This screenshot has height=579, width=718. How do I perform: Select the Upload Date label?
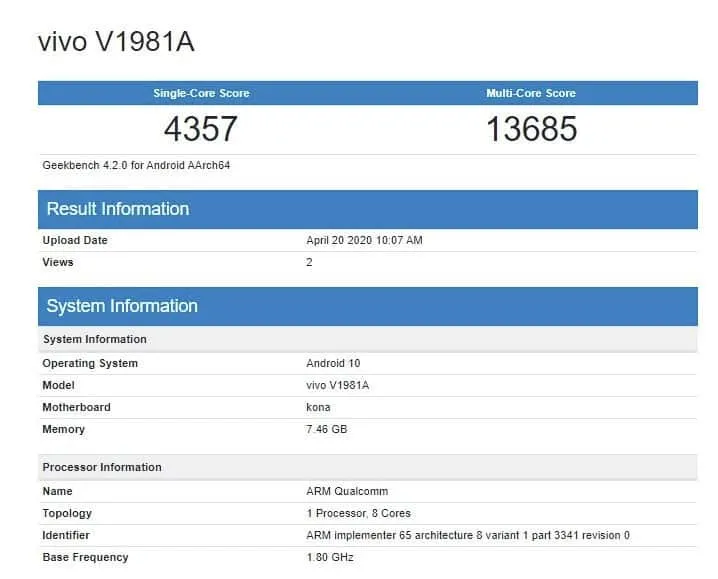pos(75,240)
